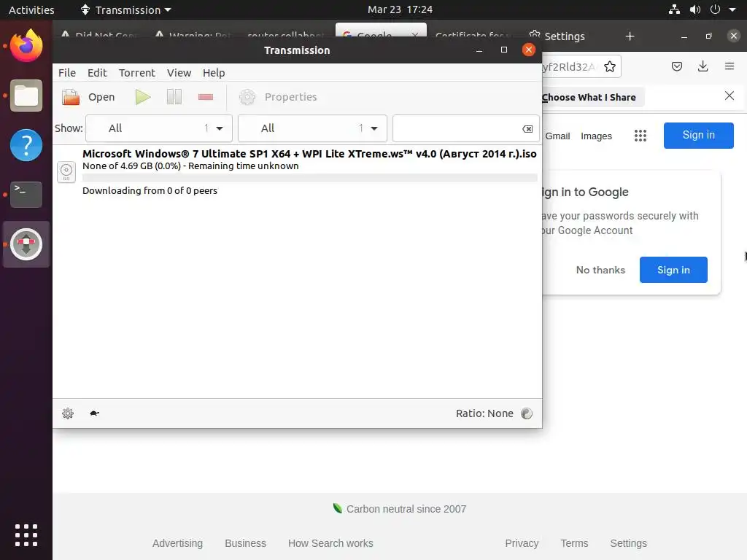Open Transmission's Edit menu
The width and height of the screenshot is (747, 560).
coord(97,73)
